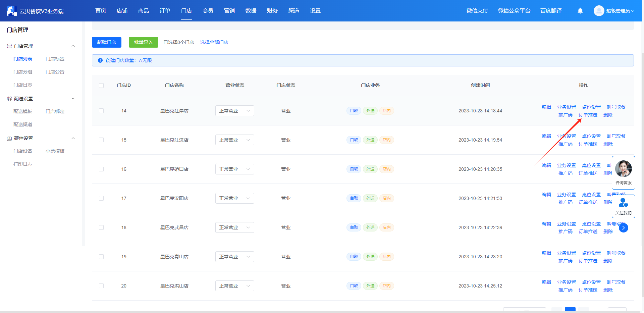This screenshot has width=644, height=313.
Task: Open 营业状态 dropdown for 星巴克洪山店
Action: point(235,286)
